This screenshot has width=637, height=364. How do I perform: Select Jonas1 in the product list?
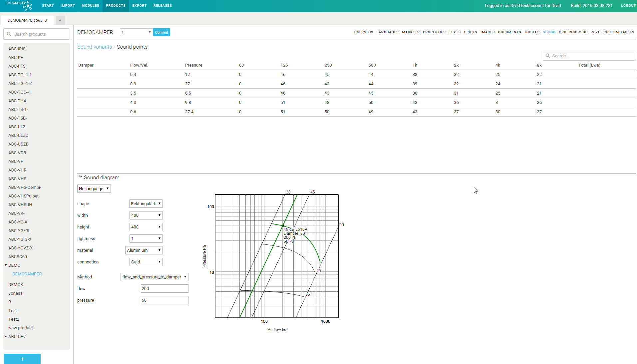(15, 293)
